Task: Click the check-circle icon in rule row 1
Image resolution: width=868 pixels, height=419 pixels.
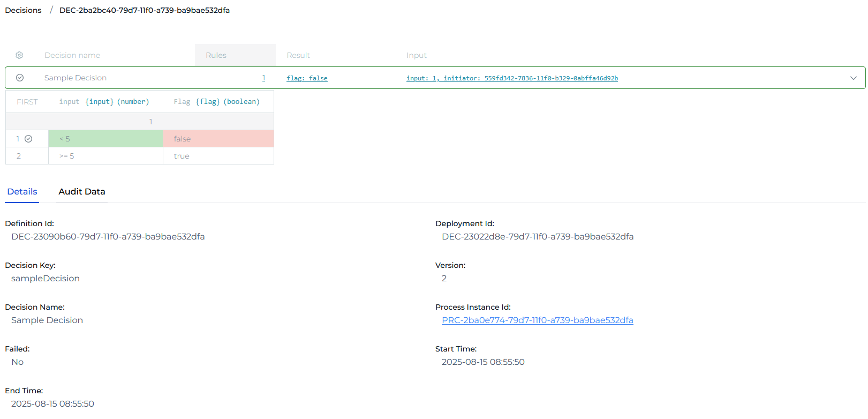Action: [28, 139]
